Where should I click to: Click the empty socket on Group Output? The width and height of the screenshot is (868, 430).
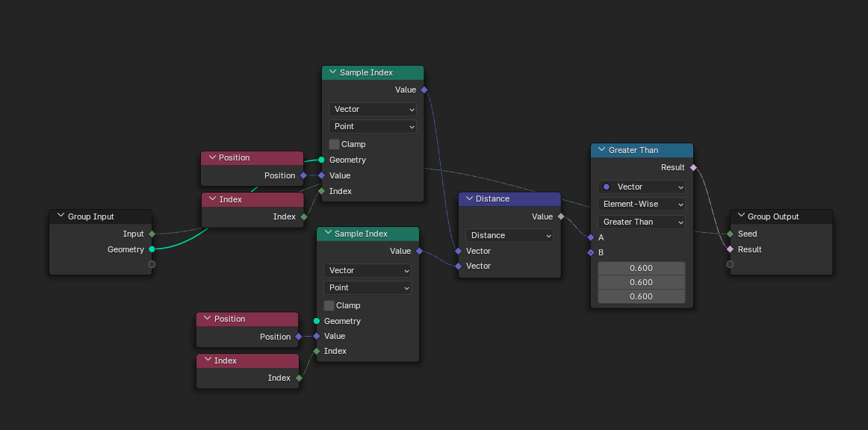click(x=730, y=264)
